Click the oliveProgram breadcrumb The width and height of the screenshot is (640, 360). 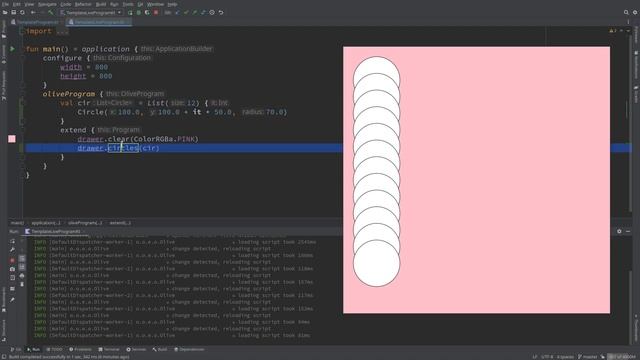[x=85, y=223]
